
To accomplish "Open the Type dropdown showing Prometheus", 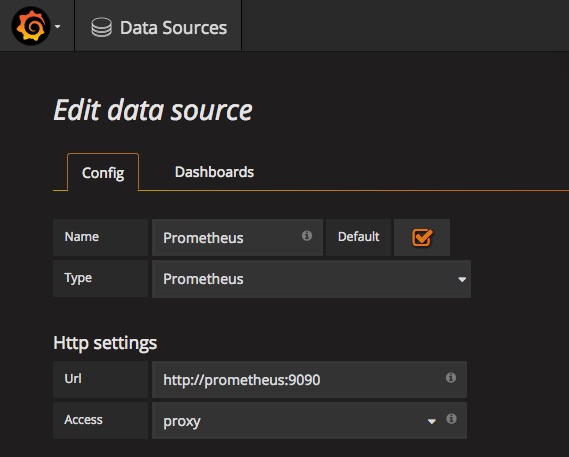I will point(311,279).
